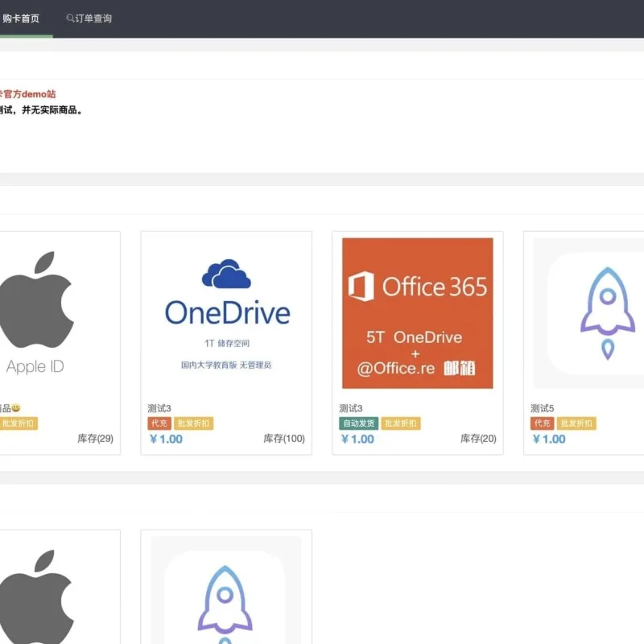The height and width of the screenshot is (644, 644).
Task: Click the smiley emoji after the Apple ID product name
Action: coord(15,408)
